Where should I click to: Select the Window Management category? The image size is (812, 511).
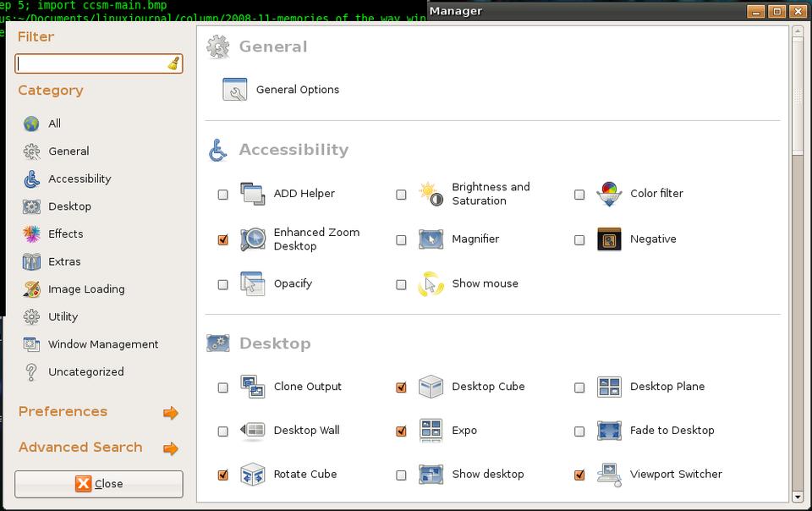click(x=102, y=344)
